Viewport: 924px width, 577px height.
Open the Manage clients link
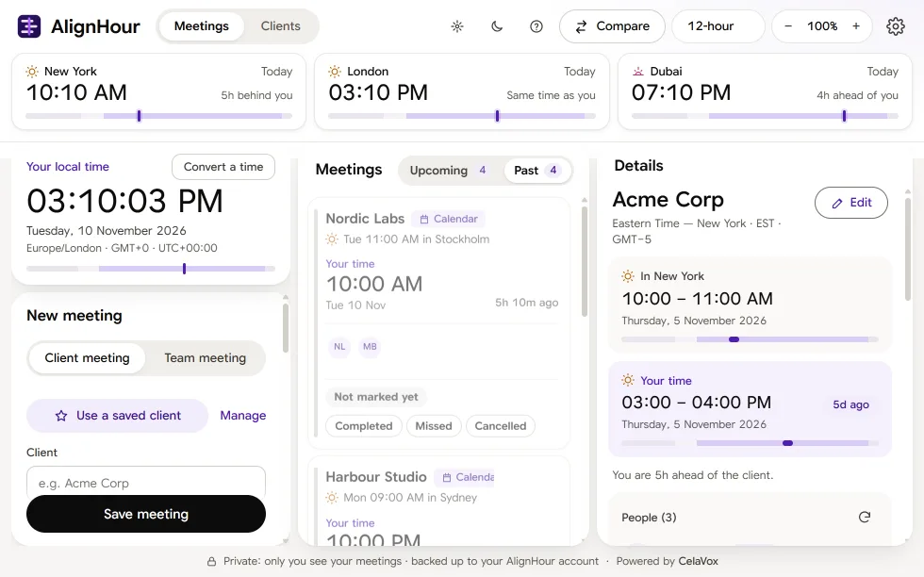(243, 416)
